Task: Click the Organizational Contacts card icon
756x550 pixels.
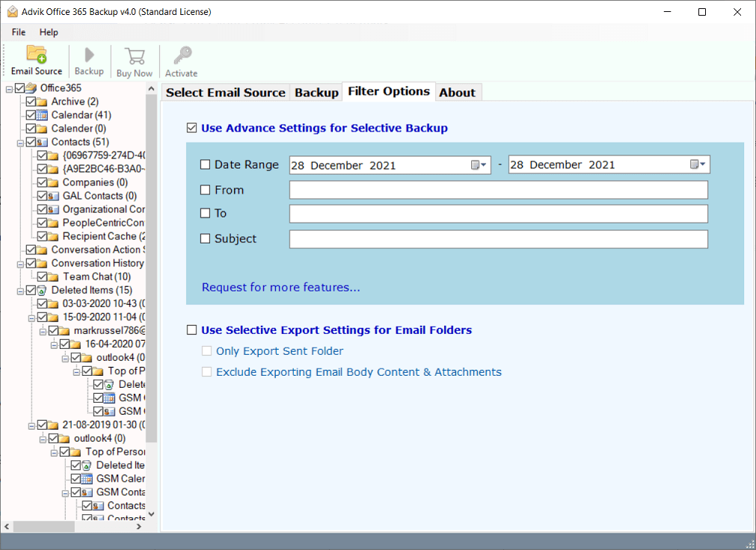Action: click(x=53, y=210)
